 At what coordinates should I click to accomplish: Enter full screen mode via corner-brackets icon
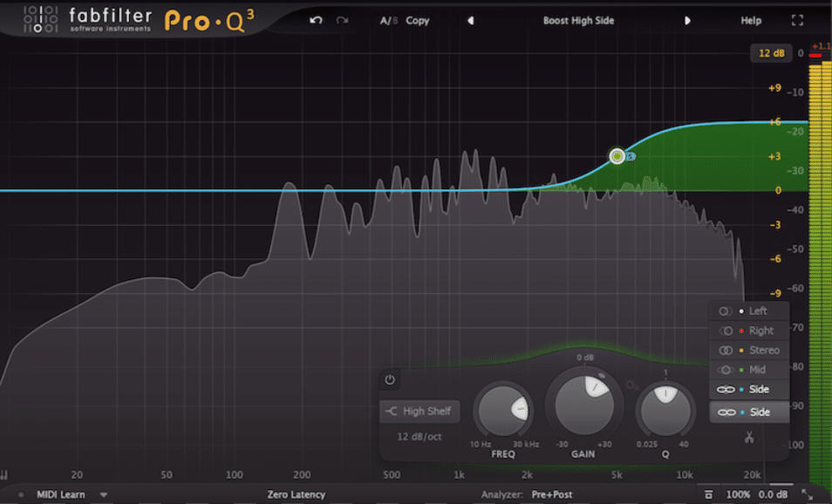797,20
